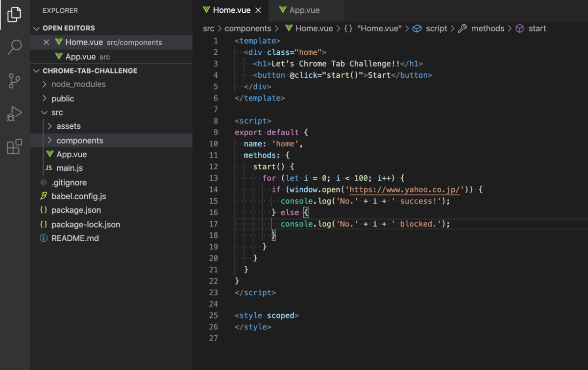Click 'export default' on line 9
The height and width of the screenshot is (370, 588).
point(267,132)
